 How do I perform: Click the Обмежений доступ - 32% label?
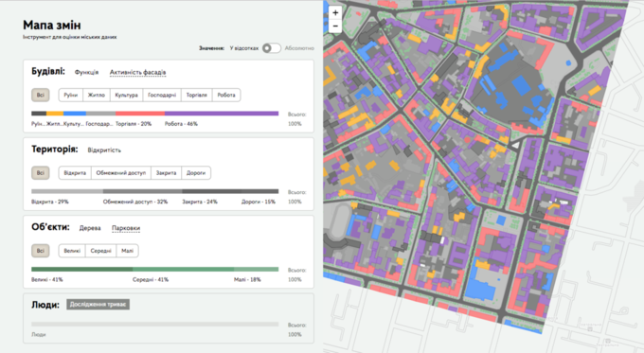135,202
